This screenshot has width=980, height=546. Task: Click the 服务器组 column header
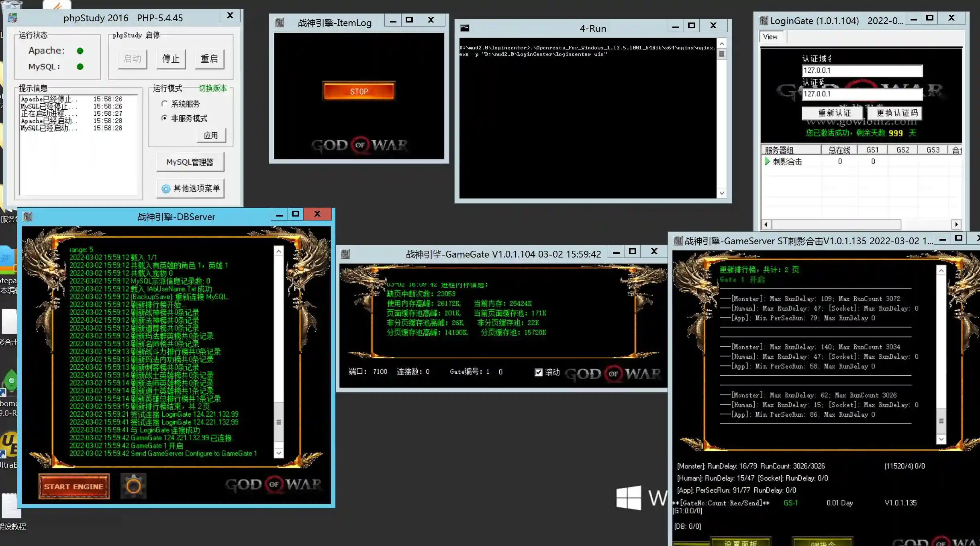coord(791,150)
